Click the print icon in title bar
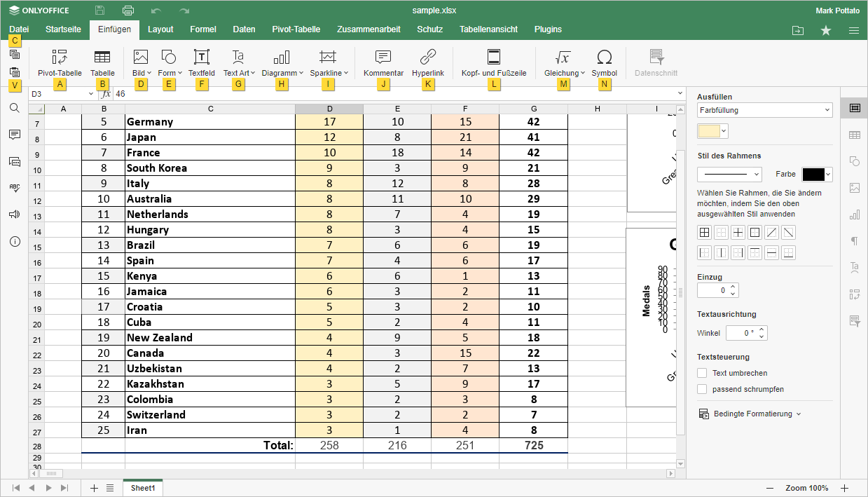Image resolution: width=868 pixels, height=497 pixels. coord(128,11)
